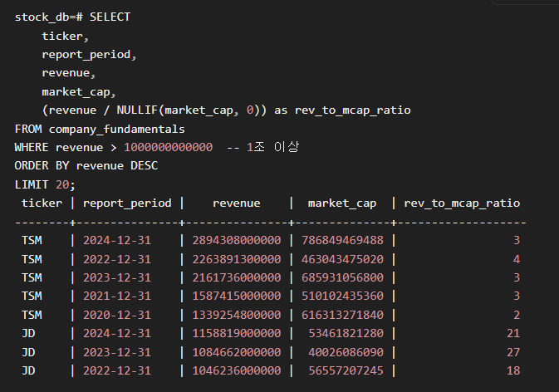This screenshot has height=392, width=559.
Task: Click revenue value 2894308000000
Action: point(237,240)
